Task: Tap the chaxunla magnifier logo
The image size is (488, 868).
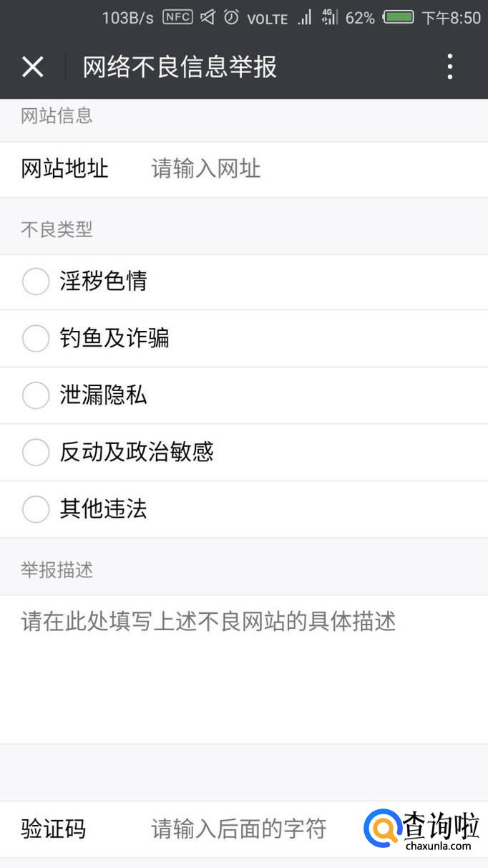Action: (381, 829)
